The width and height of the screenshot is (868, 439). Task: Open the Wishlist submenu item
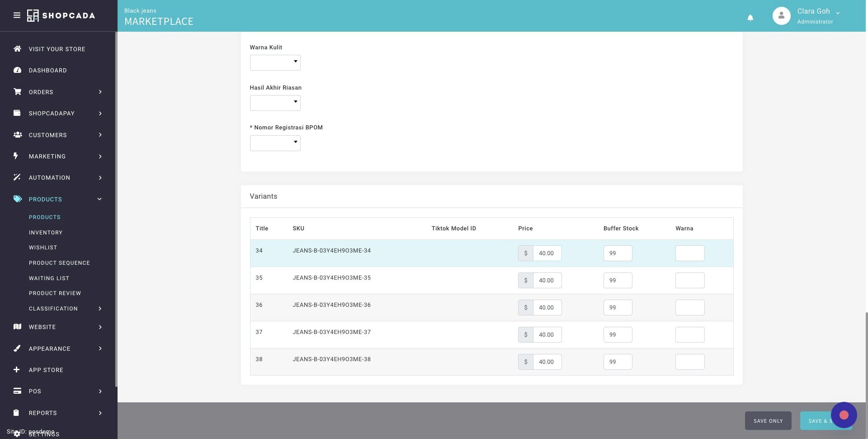coord(43,248)
